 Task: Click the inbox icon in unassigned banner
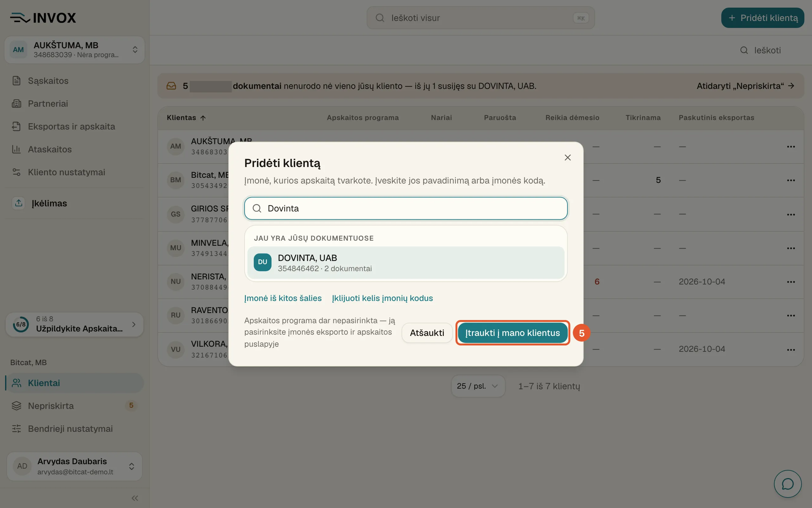(x=171, y=86)
